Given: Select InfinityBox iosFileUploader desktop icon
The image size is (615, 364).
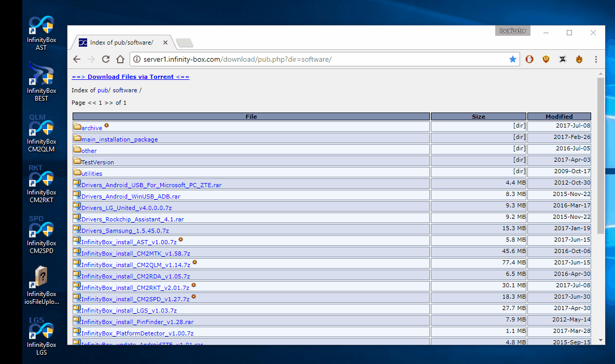Looking at the screenshot, I should tap(41, 286).
